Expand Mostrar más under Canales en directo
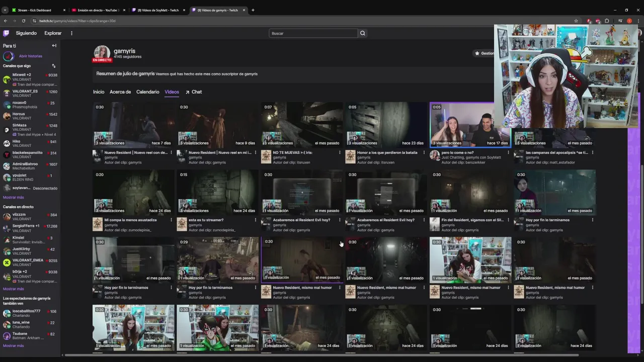The image size is (644, 362). click(x=14, y=289)
